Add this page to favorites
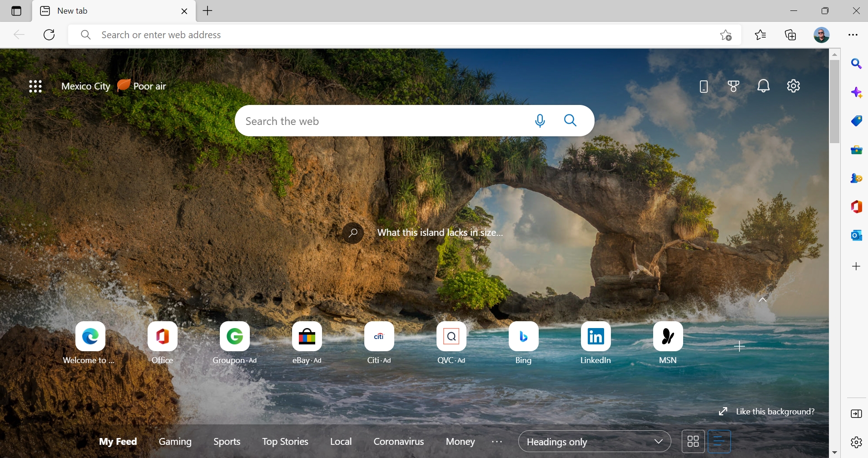The height and width of the screenshot is (458, 868). [726, 35]
